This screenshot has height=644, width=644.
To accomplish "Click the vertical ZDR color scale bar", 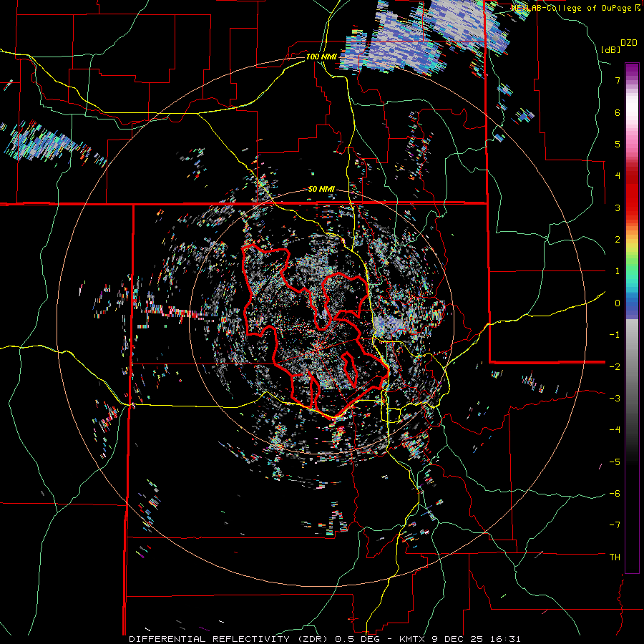I will pyautogui.click(x=632, y=318).
